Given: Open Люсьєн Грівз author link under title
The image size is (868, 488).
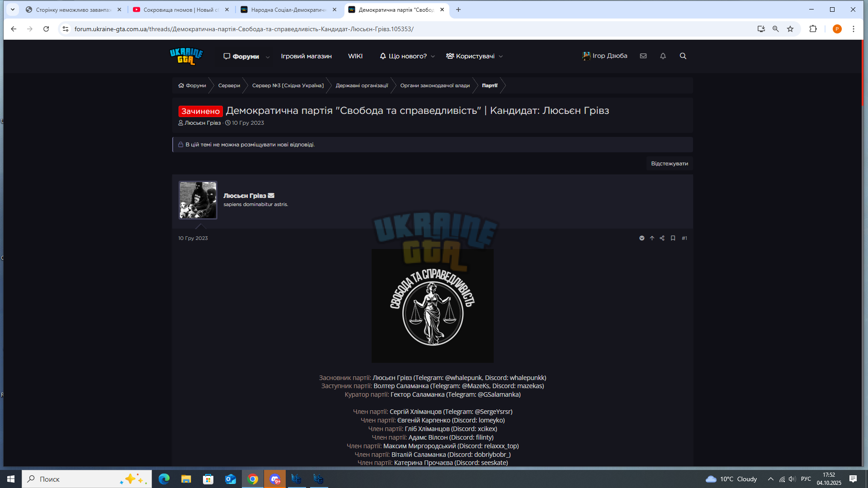Looking at the screenshot, I should pos(203,123).
